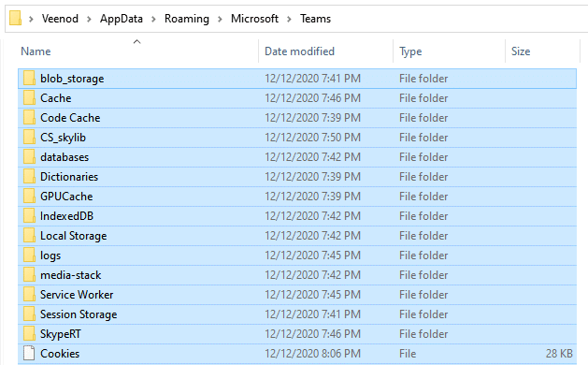Select the Service Worker folder name

pos(77,295)
